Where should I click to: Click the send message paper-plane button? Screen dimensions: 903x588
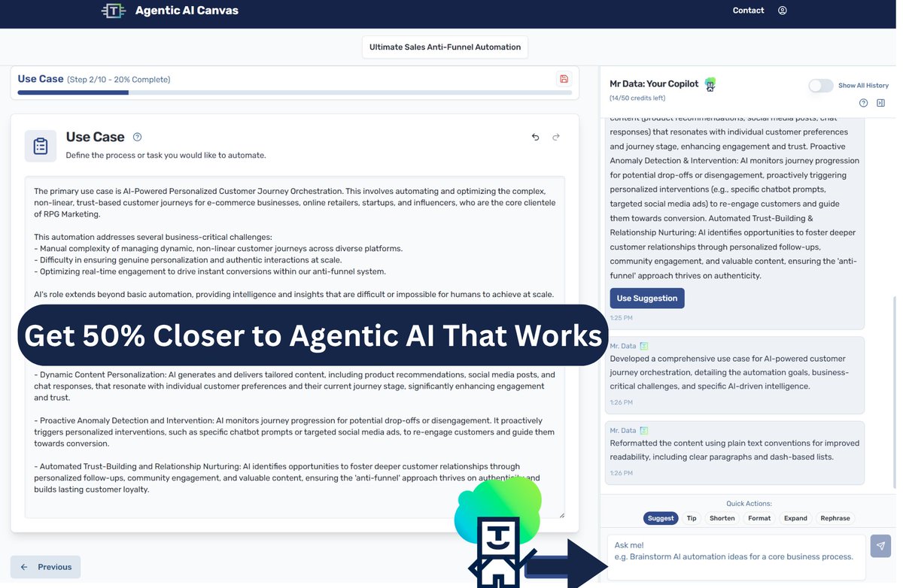880,546
